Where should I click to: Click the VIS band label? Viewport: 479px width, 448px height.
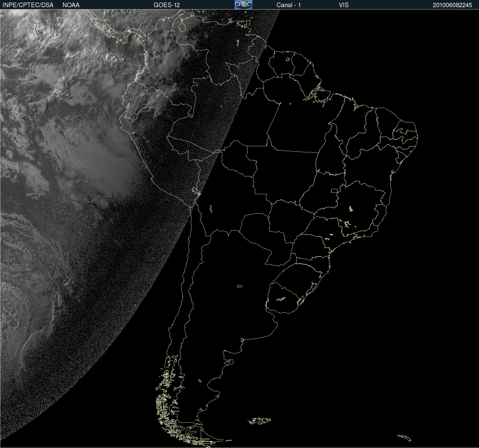tap(344, 5)
